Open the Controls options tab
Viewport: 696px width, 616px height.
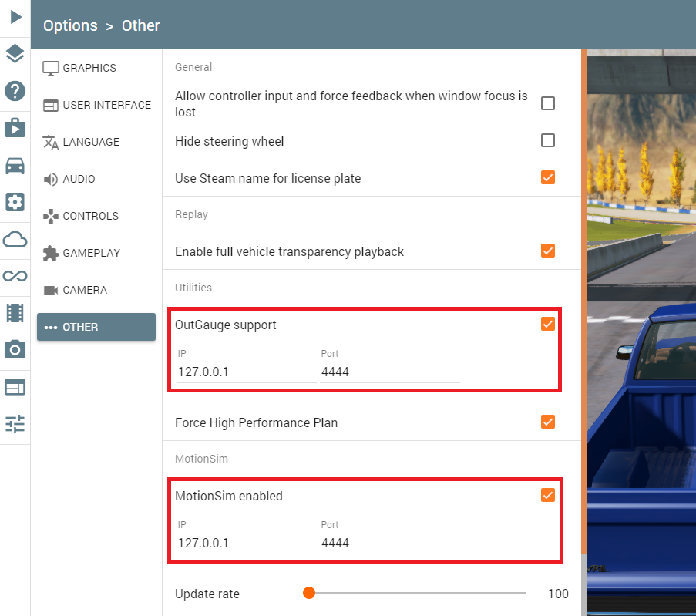[x=90, y=216]
